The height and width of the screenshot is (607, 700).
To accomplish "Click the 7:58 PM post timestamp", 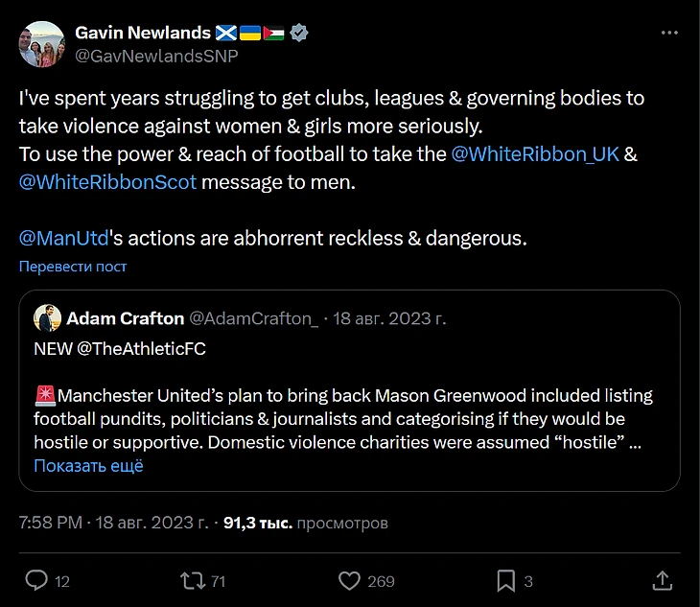I will pos(52,524).
